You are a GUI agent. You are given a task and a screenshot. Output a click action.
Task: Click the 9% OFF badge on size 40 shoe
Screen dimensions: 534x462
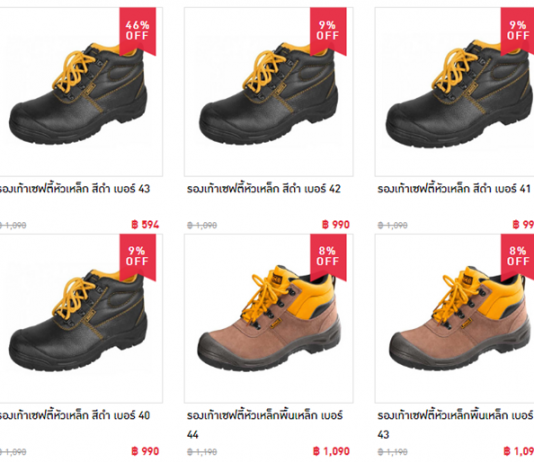tap(138, 257)
